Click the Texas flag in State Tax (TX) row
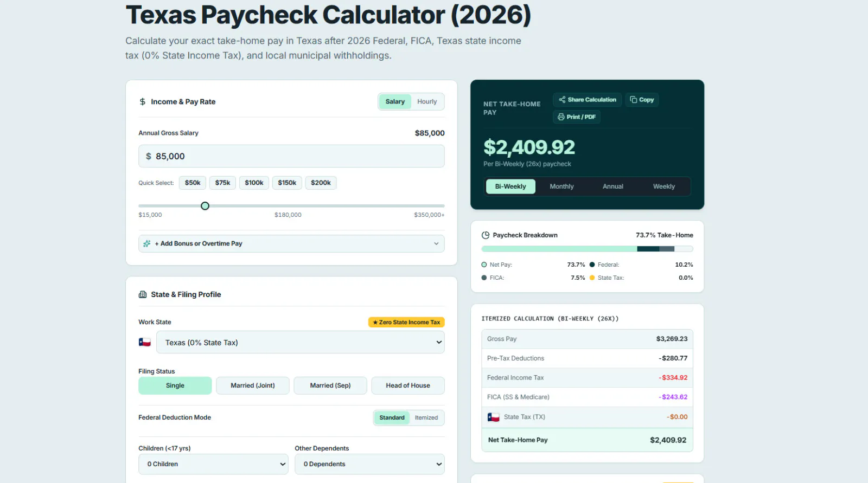The image size is (868, 483). pos(494,417)
